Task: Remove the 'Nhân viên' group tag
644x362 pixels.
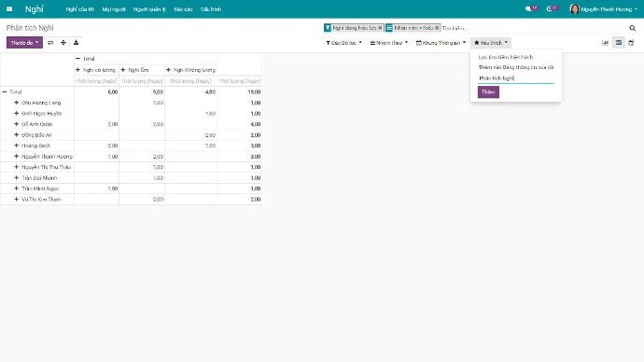Action: pyautogui.click(x=437, y=28)
